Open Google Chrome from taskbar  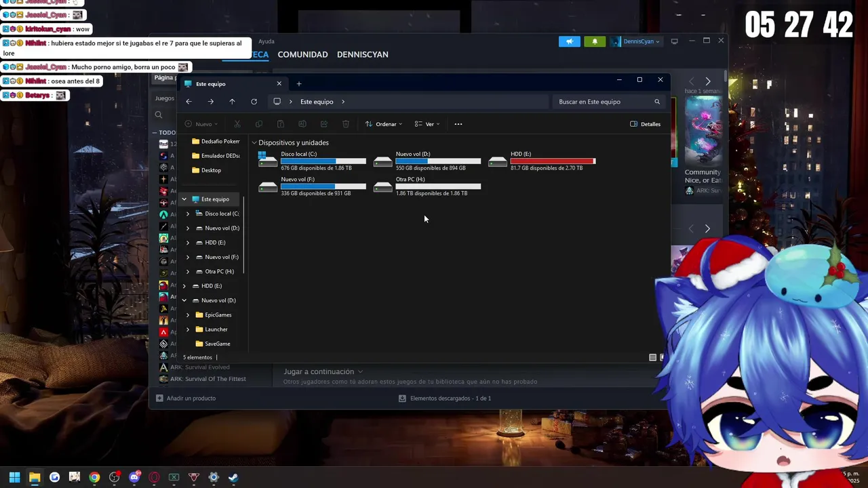94,477
